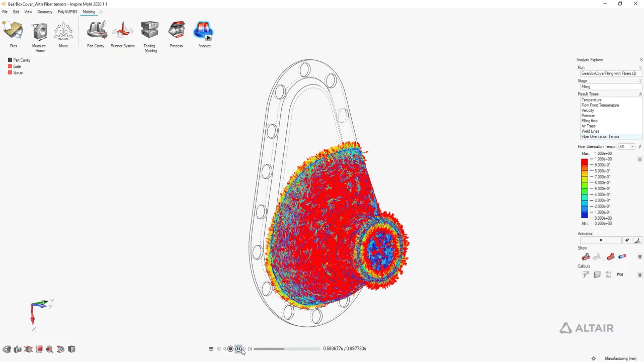This screenshot has height=362, width=644.
Task: Launch the Analyze tool
Action: 204,34
